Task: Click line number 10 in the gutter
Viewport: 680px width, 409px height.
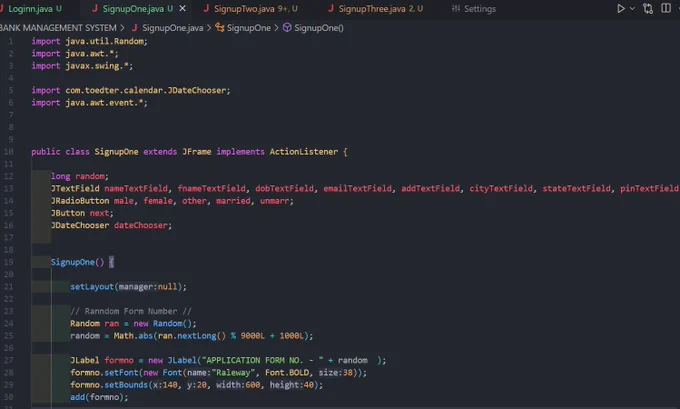Action: (9, 152)
